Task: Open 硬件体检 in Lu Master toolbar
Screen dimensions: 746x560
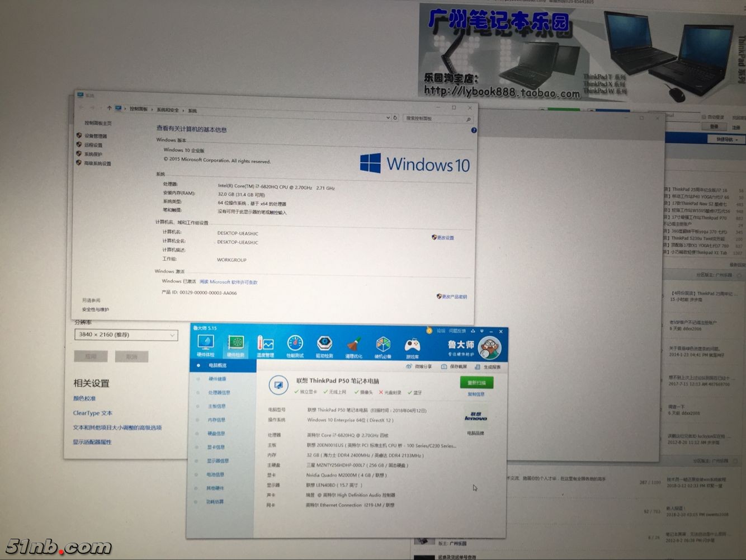Action: 206,346
